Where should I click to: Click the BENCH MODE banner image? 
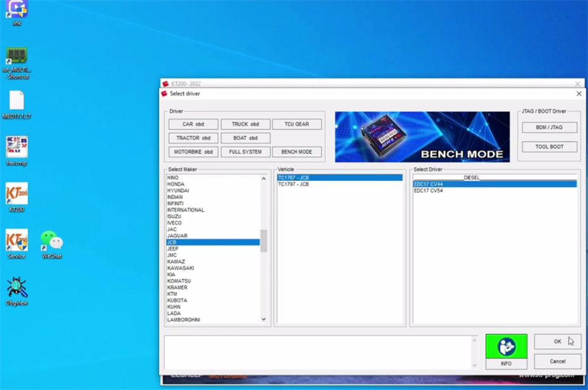(422, 137)
